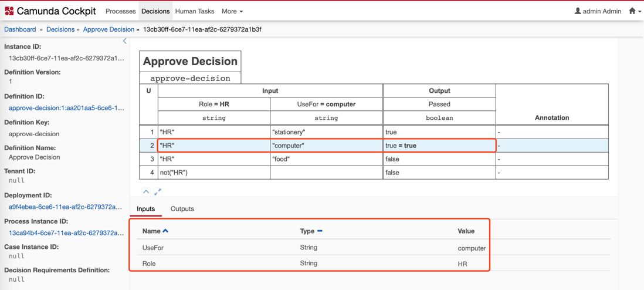The height and width of the screenshot is (290, 644).
Task: Click the Value column header
Action: click(x=466, y=231)
